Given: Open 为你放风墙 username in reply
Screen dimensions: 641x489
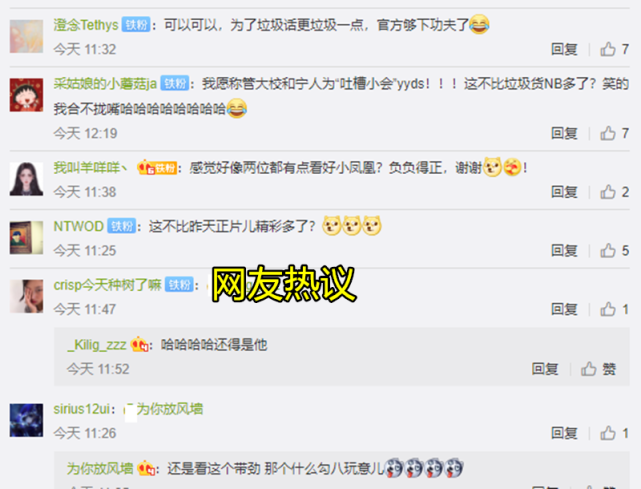Looking at the screenshot, I should click(100, 468).
